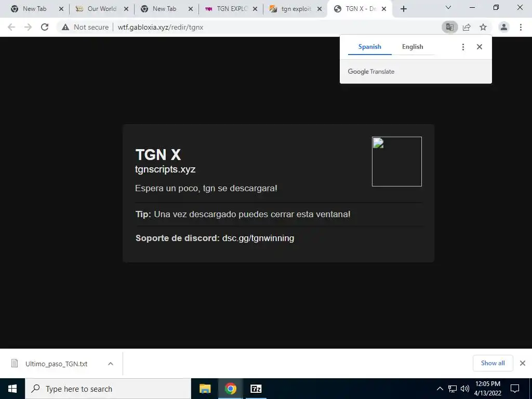Click the TGN X heading

(x=158, y=155)
